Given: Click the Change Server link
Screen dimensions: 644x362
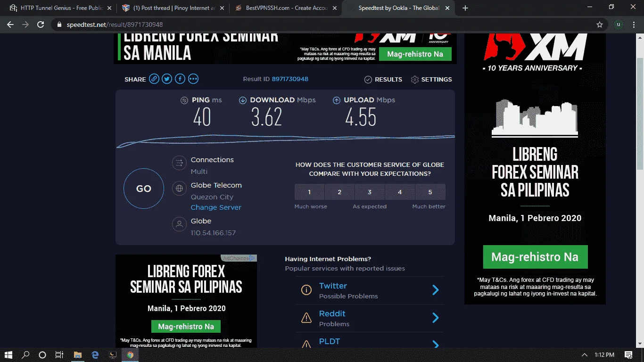Looking at the screenshot, I should click(216, 207).
